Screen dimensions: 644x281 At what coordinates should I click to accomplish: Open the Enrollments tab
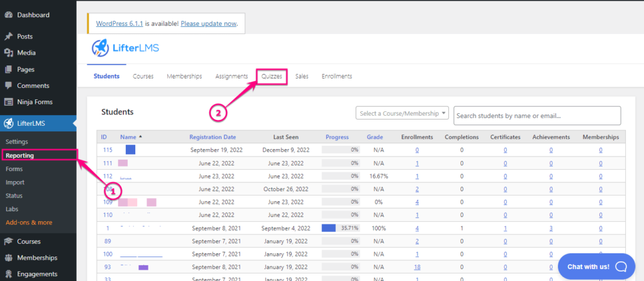pyautogui.click(x=337, y=77)
